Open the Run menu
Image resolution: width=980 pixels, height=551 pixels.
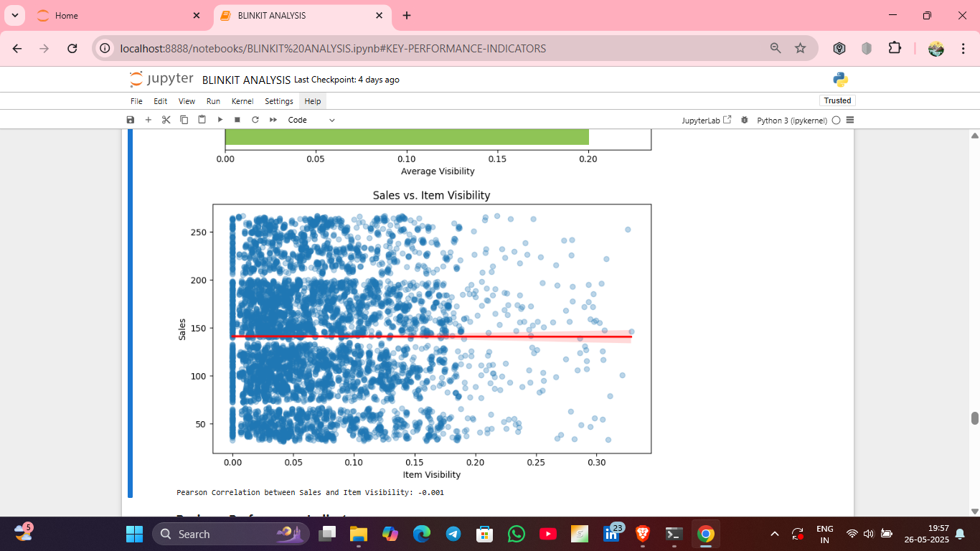coord(213,101)
